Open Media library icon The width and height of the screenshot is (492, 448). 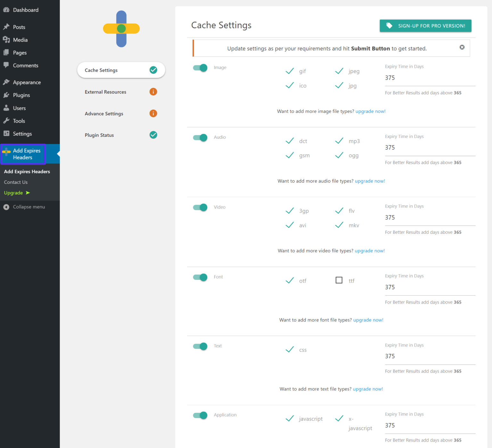click(x=6, y=40)
